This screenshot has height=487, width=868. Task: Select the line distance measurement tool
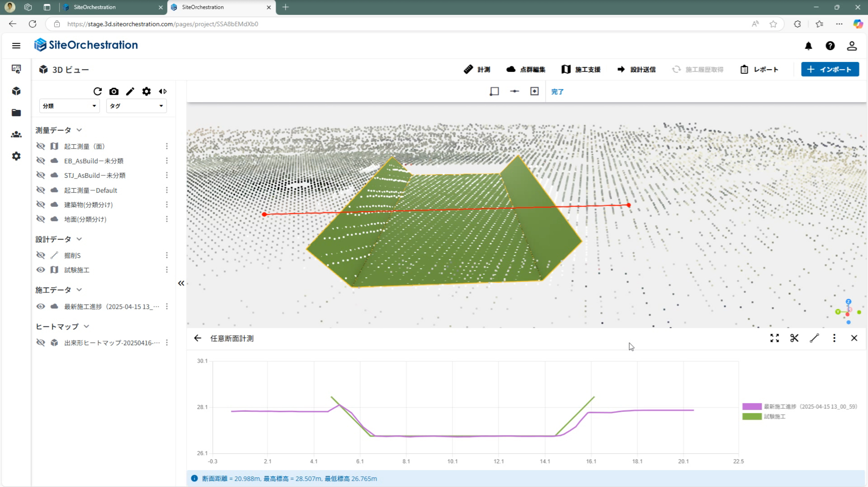pyautogui.click(x=515, y=91)
